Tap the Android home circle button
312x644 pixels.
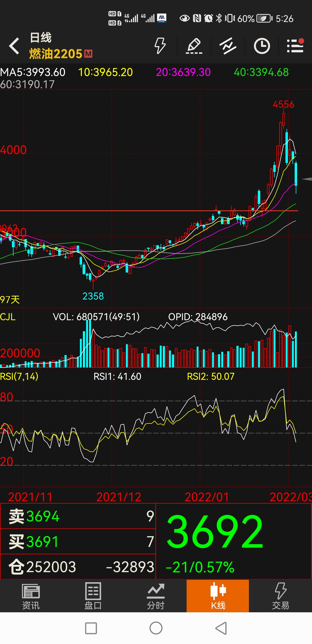[156, 628]
